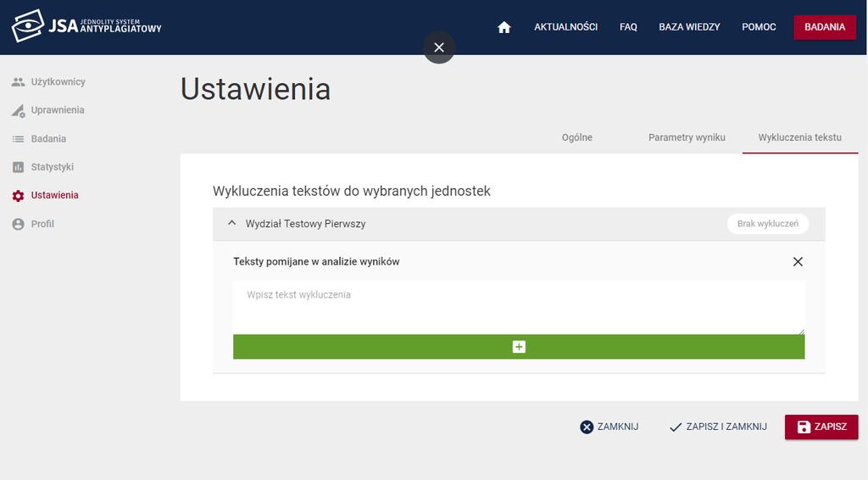Add exclusion with green plus button
The width and height of the screenshot is (868, 480).
tap(519, 347)
